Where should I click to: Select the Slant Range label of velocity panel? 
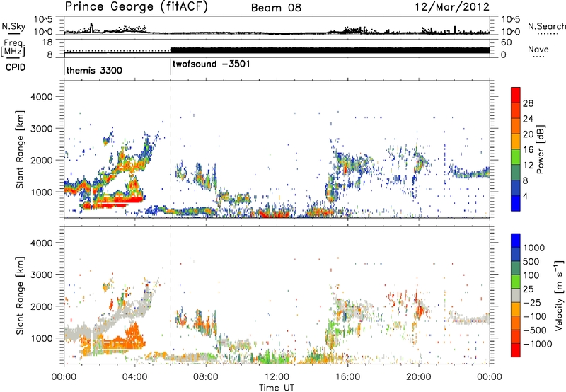20,296
